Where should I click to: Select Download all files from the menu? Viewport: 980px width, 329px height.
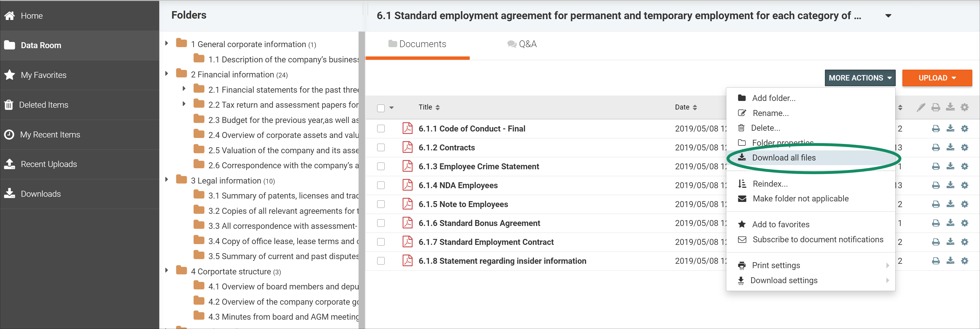click(784, 157)
